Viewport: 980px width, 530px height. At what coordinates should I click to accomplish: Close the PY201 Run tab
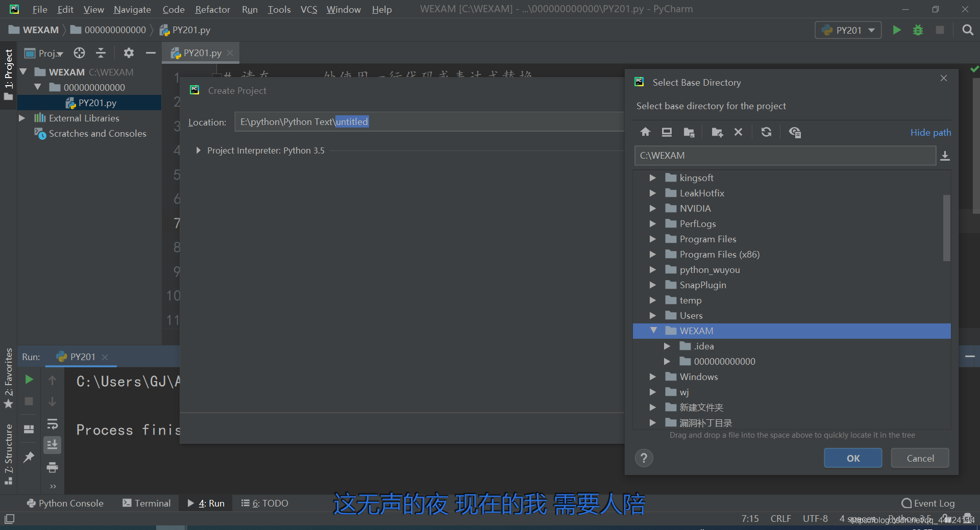(105, 357)
